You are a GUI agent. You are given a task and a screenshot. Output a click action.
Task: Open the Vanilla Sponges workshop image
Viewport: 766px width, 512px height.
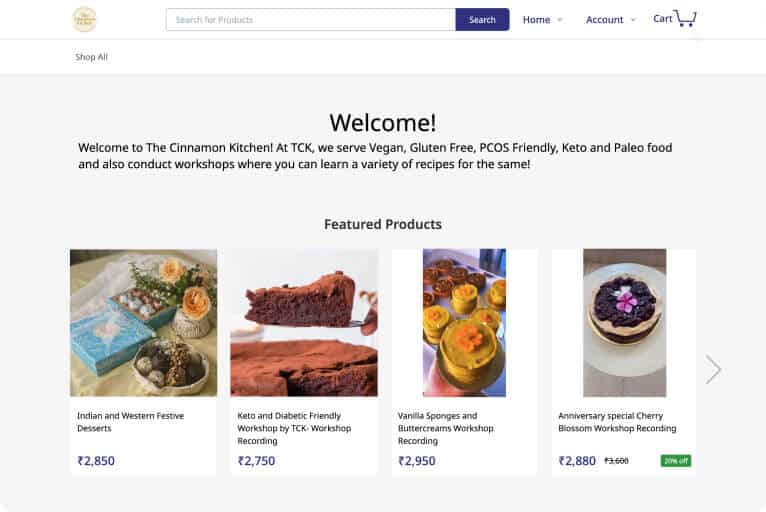[464, 322]
